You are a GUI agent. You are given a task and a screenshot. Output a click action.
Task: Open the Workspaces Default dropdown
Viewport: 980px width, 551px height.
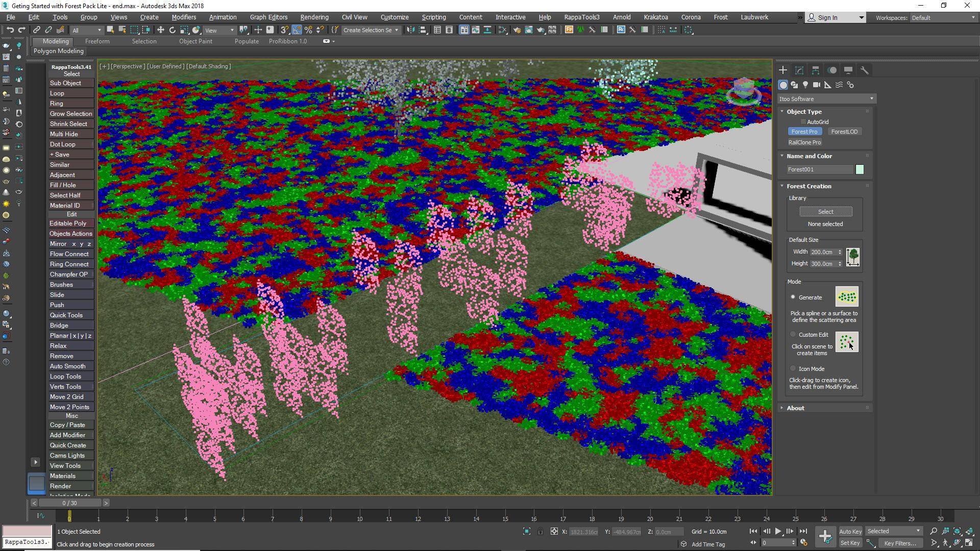click(942, 17)
